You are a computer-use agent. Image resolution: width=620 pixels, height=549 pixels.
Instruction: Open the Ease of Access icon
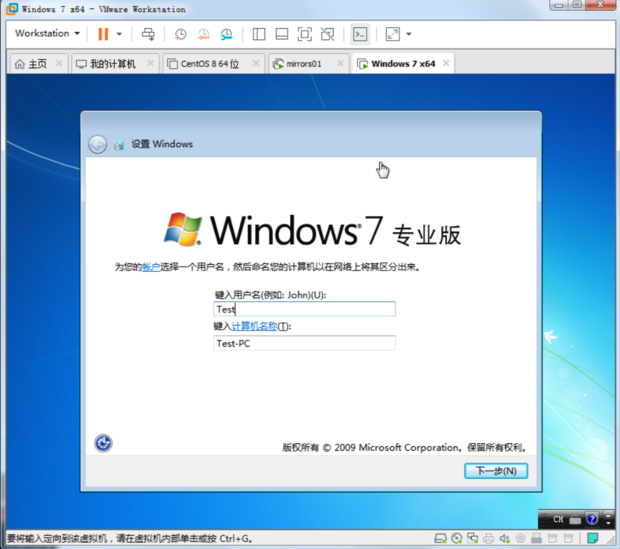(x=103, y=443)
